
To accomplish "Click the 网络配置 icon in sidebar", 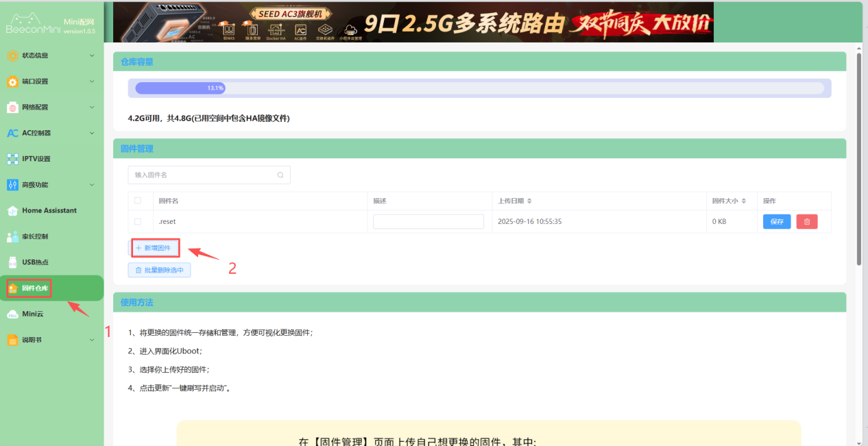I will [x=12, y=108].
